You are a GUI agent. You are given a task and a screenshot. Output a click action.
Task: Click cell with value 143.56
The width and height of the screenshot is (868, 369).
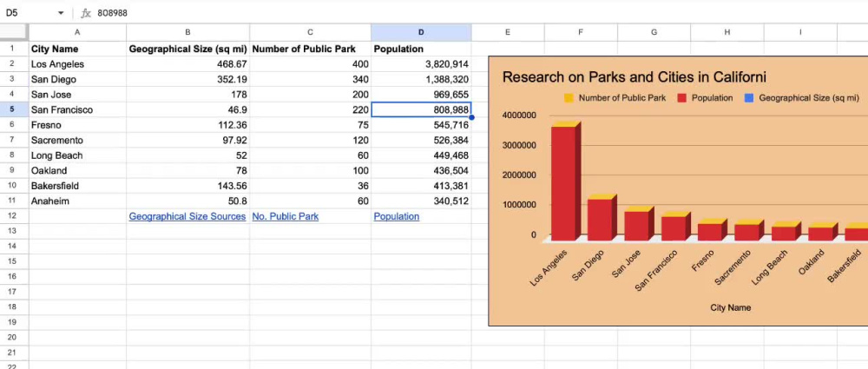187,186
